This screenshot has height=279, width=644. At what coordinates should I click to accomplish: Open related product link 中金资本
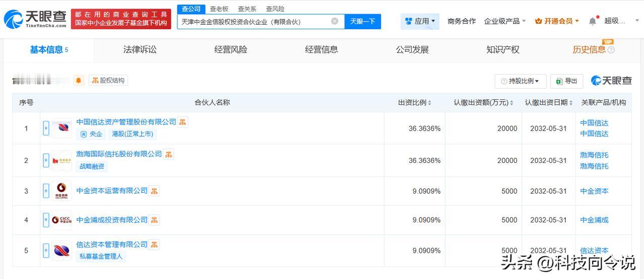594,191
